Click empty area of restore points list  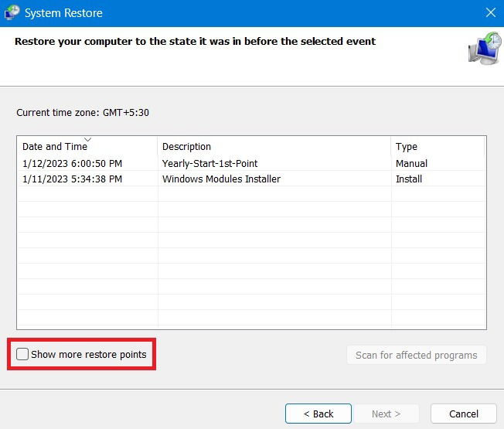coord(250,257)
